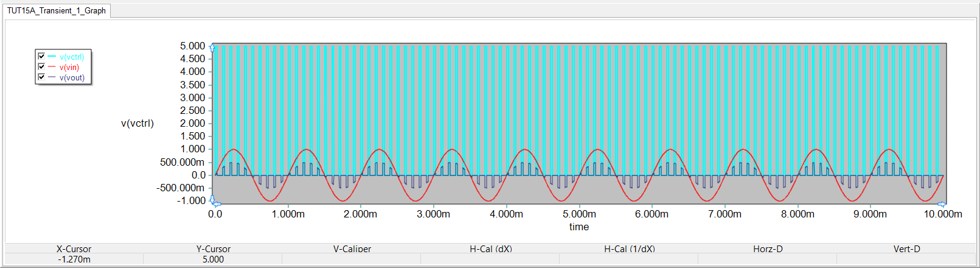Click the 1.000m time axis label
This screenshot has width=980, height=268.
[x=288, y=214]
